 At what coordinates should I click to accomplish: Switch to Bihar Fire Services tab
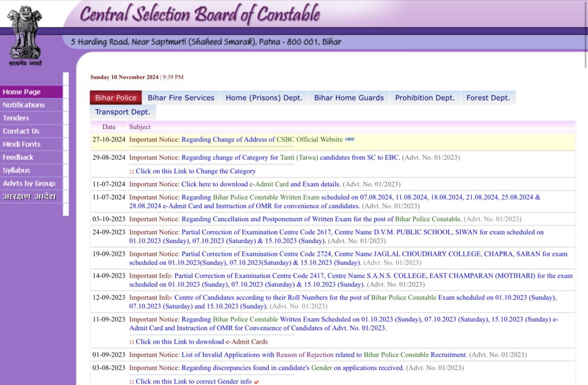[x=181, y=98]
